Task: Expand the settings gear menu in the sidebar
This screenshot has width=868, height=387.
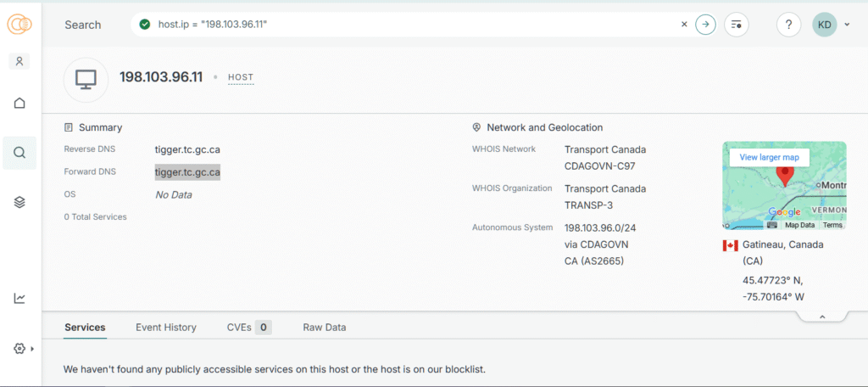Action: (22, 348)
